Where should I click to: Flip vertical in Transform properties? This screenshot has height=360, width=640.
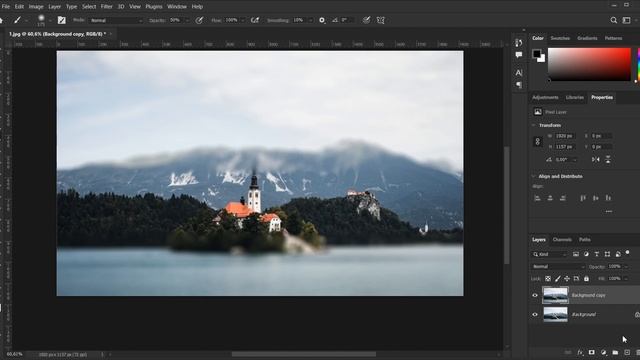pyautogui.click(x=608, y=160)
